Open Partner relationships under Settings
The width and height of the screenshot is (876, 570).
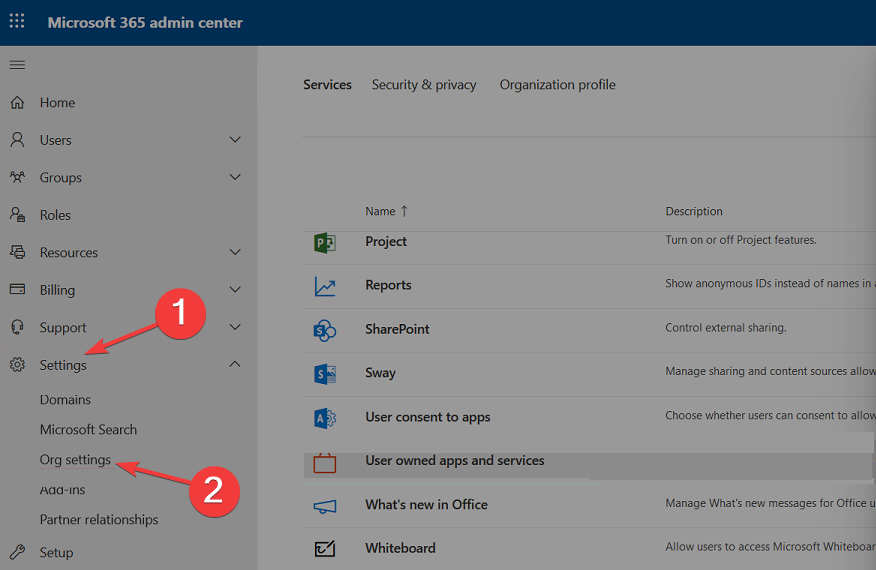click(99, 519)
